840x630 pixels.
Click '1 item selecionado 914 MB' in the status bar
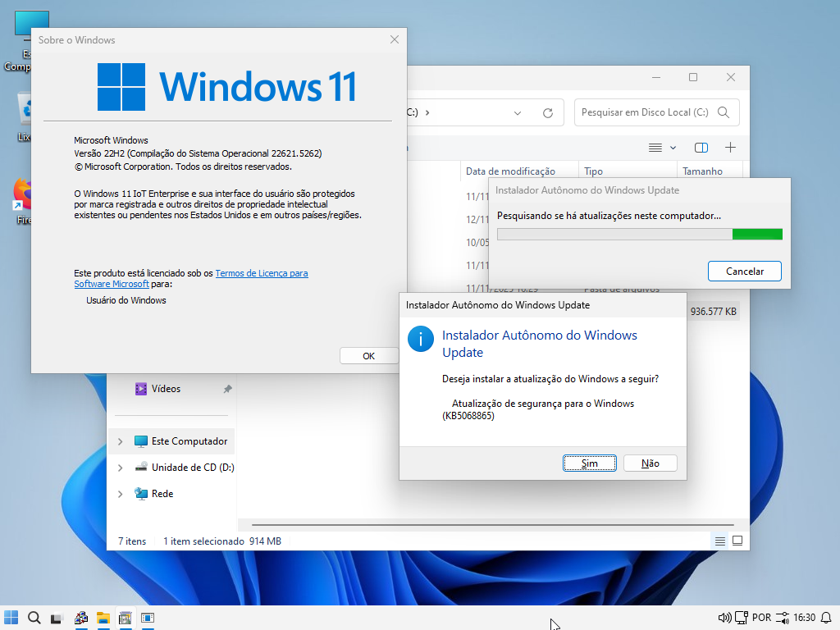[221, 541]
